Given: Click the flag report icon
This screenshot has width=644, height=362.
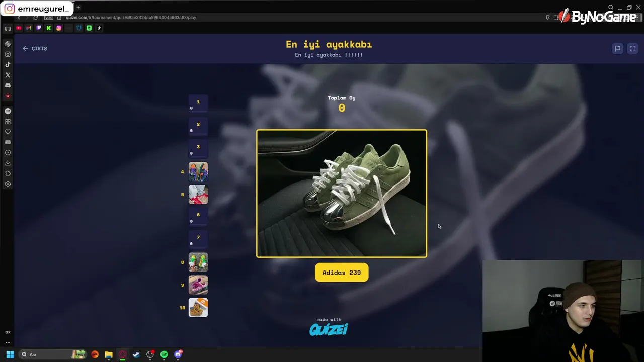Looking at the screenshot, I should 617,48.
